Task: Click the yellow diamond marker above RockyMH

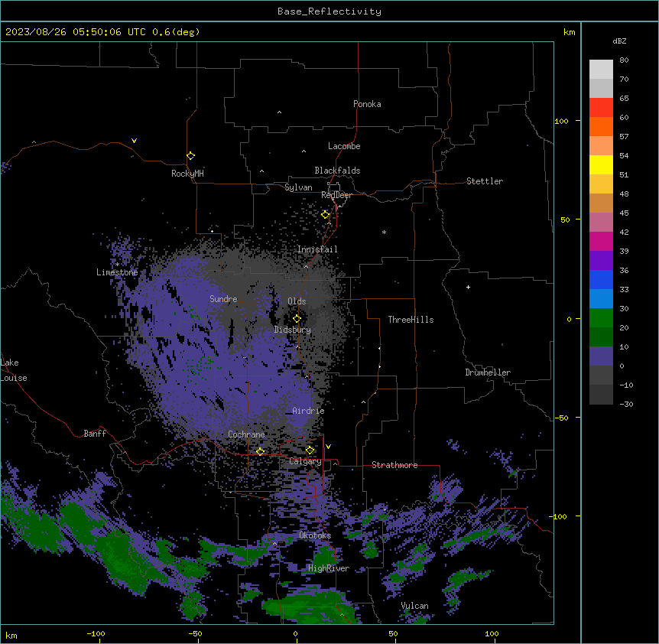Action: click(x=191, y=156)
